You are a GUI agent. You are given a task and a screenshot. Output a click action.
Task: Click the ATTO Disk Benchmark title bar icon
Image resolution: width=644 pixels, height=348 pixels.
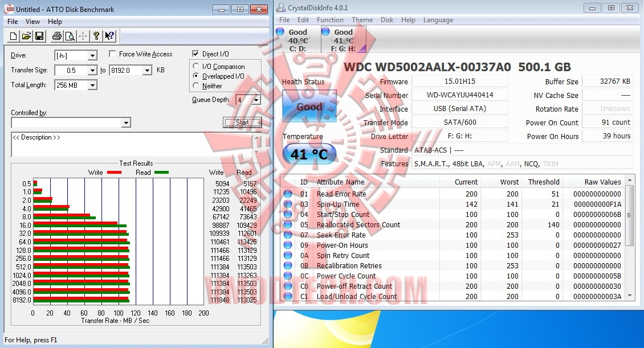[x=9, y=9]
